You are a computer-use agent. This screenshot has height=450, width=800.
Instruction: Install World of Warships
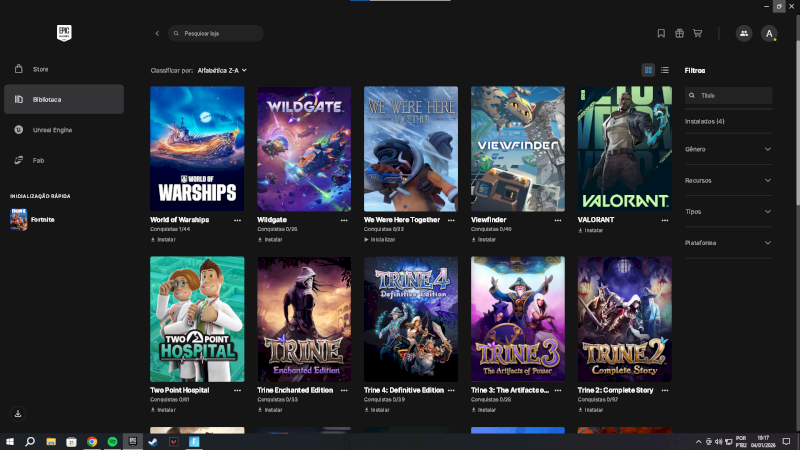(163, 239)
